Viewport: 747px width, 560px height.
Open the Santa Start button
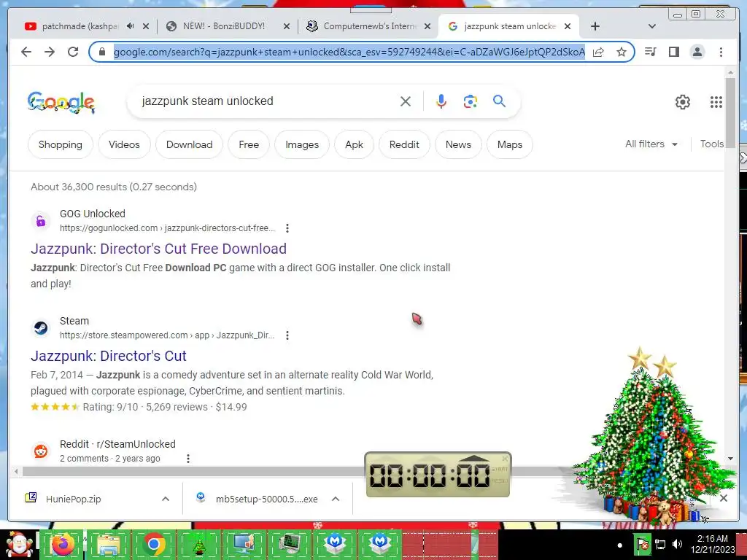pyautogui.click(x=18, y=545)
